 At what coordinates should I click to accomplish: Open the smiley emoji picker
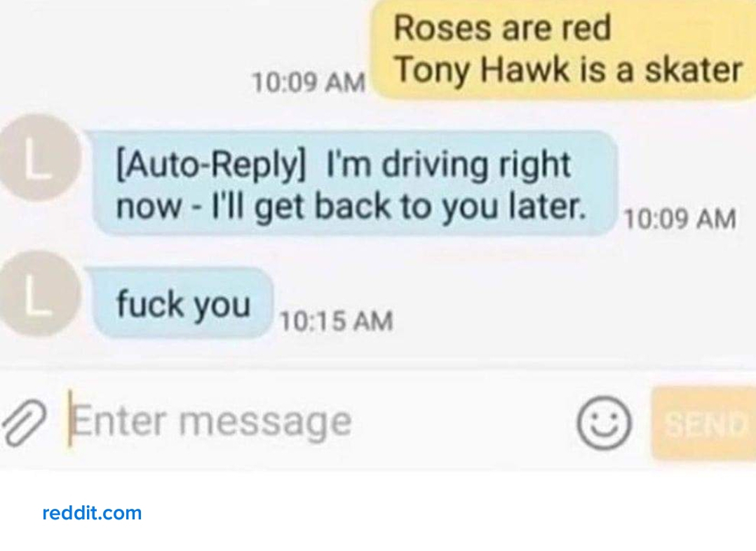pos(604,423)
